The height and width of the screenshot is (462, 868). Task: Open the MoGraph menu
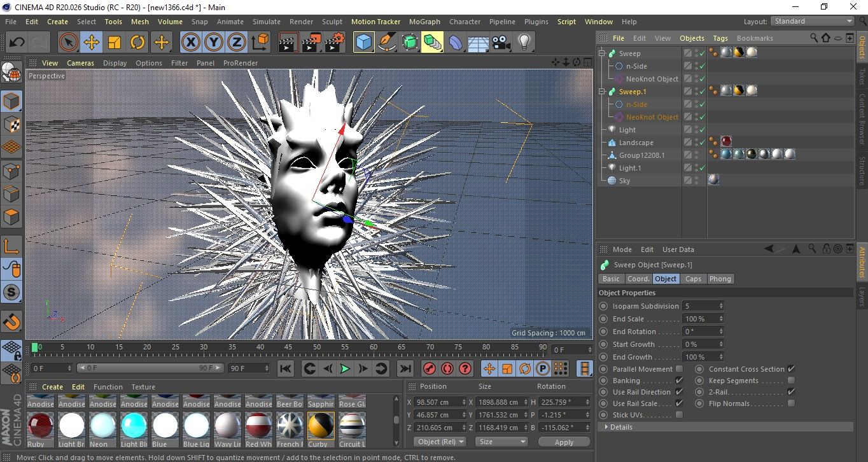pos(424,22)
